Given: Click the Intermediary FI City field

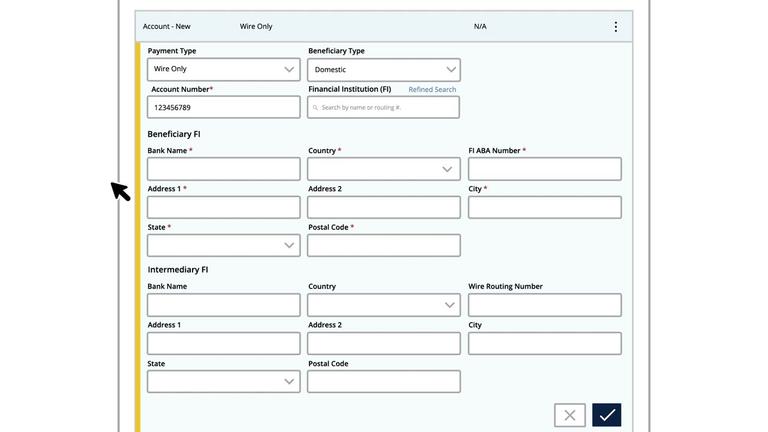Looking at the screenshot, I should click(x=545, y=343).
